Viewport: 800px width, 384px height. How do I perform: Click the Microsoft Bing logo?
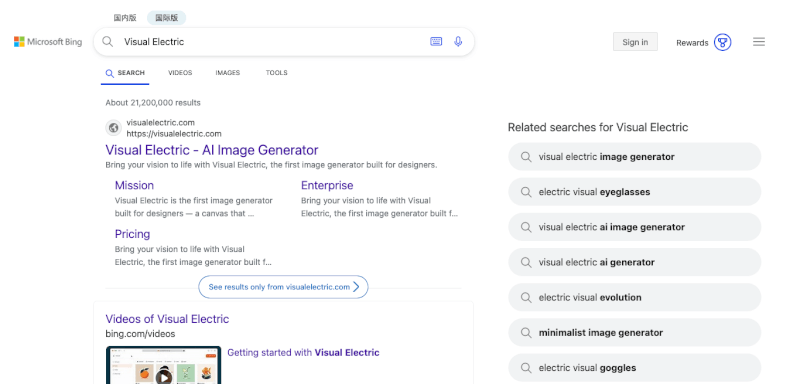click(x=48, y=42)
